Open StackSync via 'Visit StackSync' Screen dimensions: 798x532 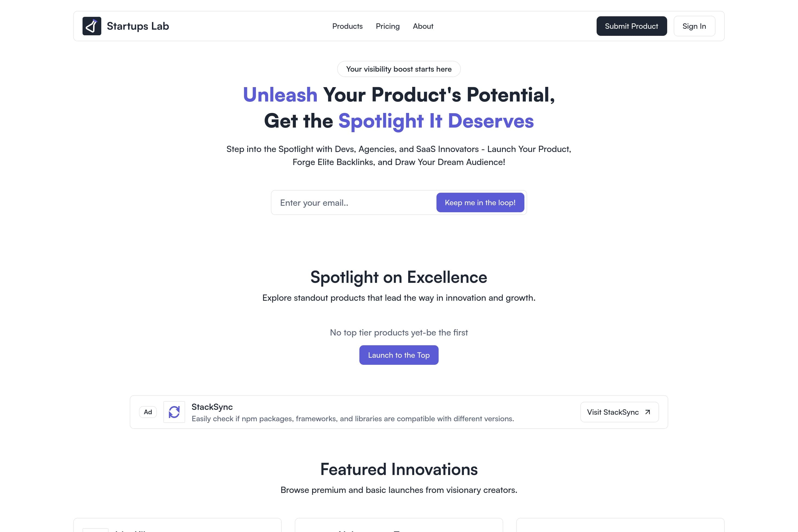click(x=619, y=412)
